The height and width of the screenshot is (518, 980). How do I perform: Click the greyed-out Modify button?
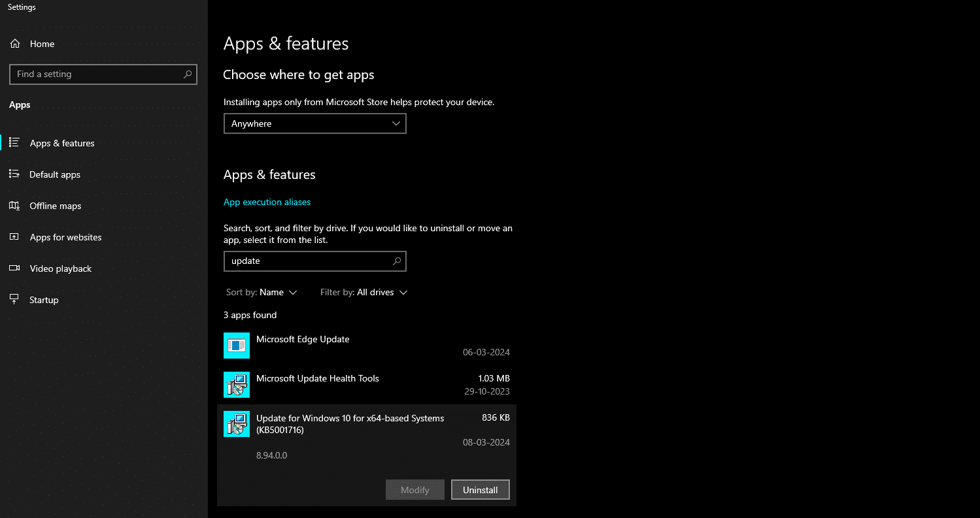point(415,490)
